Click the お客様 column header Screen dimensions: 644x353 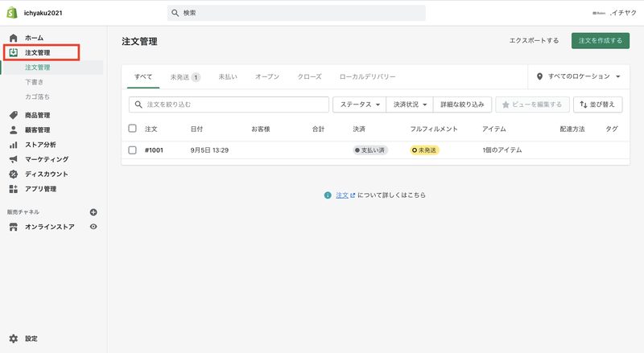coord(260,129)
